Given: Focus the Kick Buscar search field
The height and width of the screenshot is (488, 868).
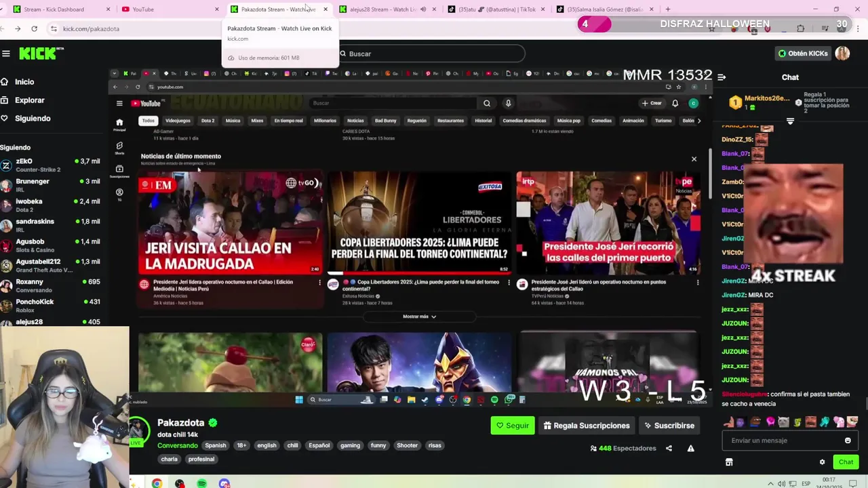Looking at the screenshot, I should coord(432,54).
